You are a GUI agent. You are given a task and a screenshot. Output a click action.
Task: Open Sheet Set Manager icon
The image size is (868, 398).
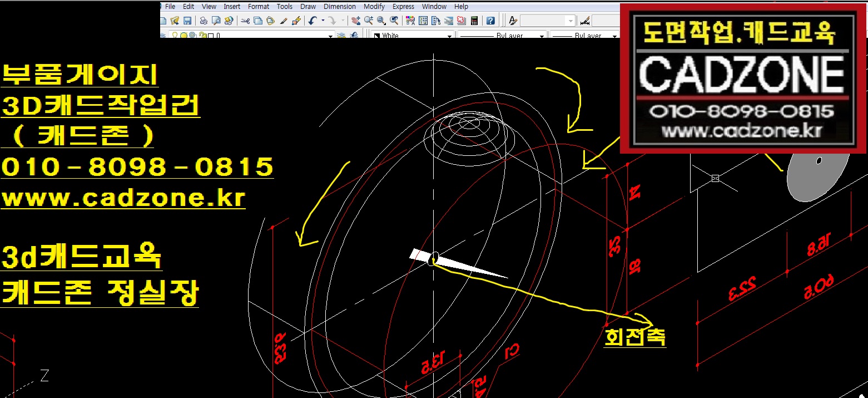(x=449, y=21)
